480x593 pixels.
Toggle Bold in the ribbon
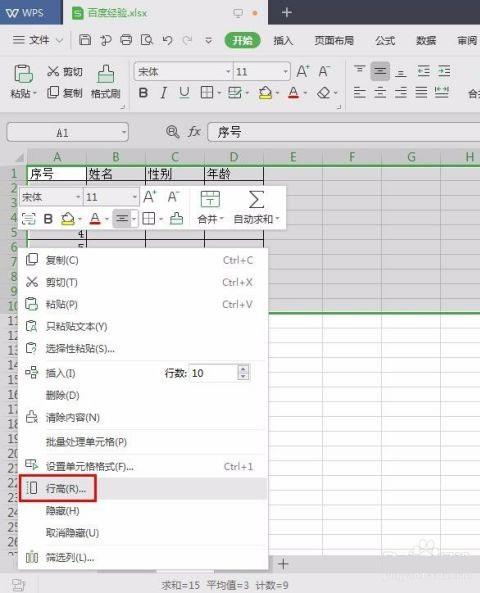click(x=143, y=93)
